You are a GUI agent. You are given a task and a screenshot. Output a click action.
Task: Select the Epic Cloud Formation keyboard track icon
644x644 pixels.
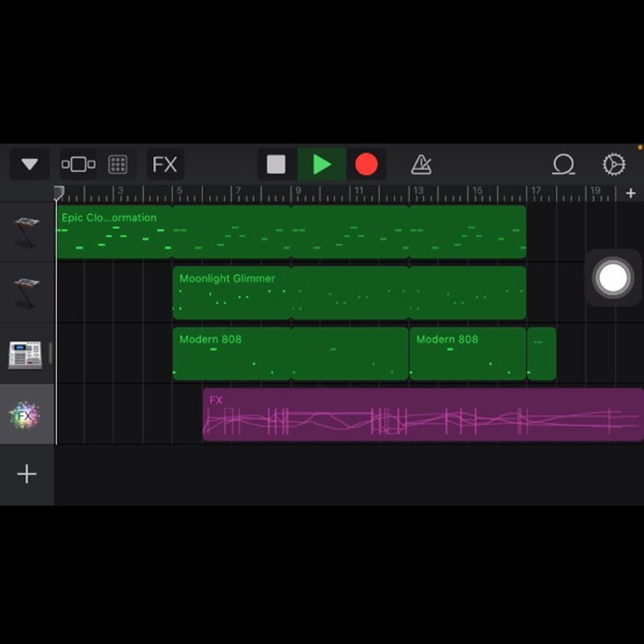click(x=27, y=232)
